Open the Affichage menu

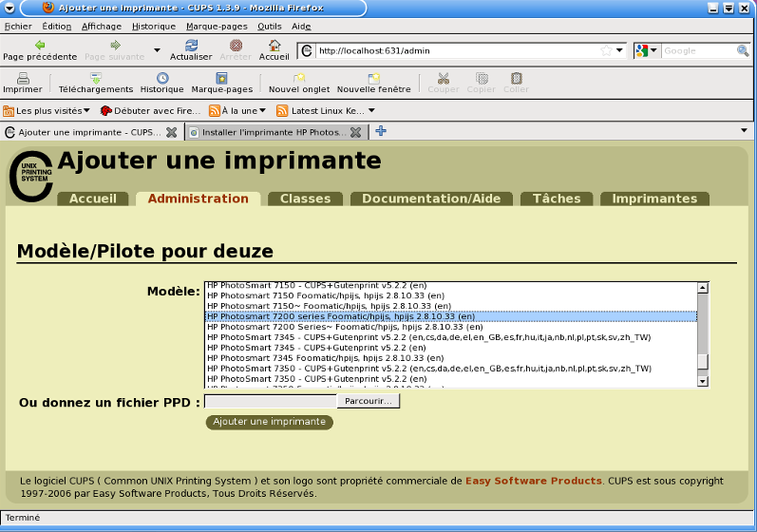[x=102, y=27]
